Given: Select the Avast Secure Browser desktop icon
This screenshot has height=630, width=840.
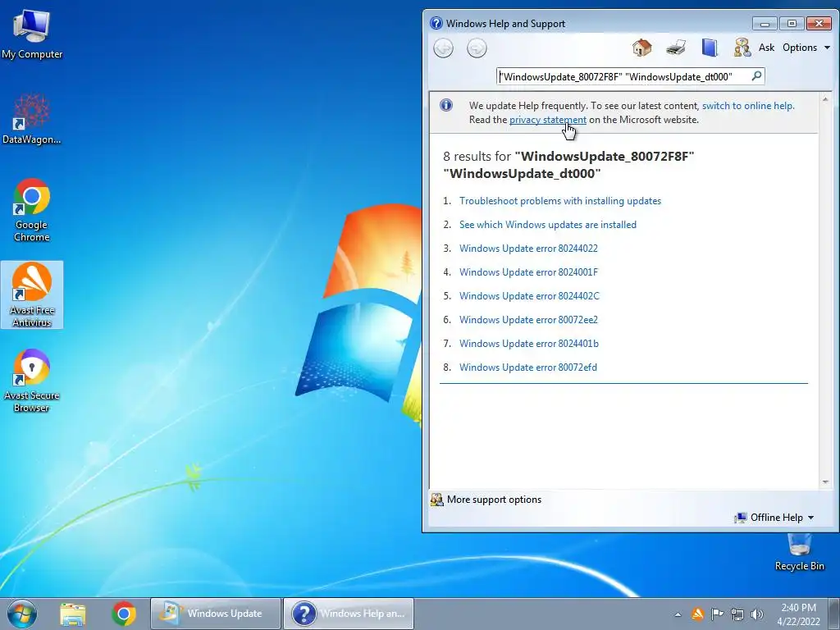Looking at the screenshot, I should (32, 381).
